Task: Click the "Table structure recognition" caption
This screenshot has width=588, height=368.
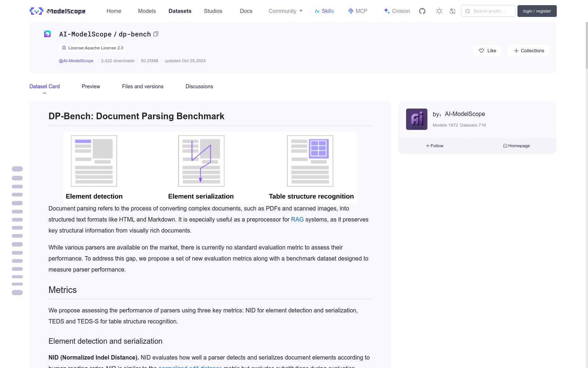Action: coord(311,197)
